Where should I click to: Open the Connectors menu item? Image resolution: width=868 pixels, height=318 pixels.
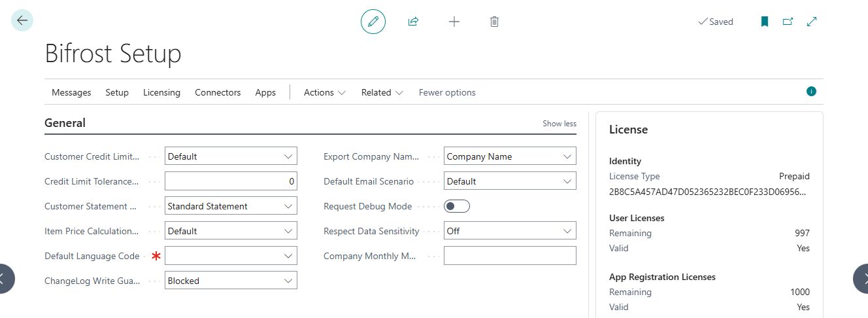pyautogui.click(x=218, y=92)
